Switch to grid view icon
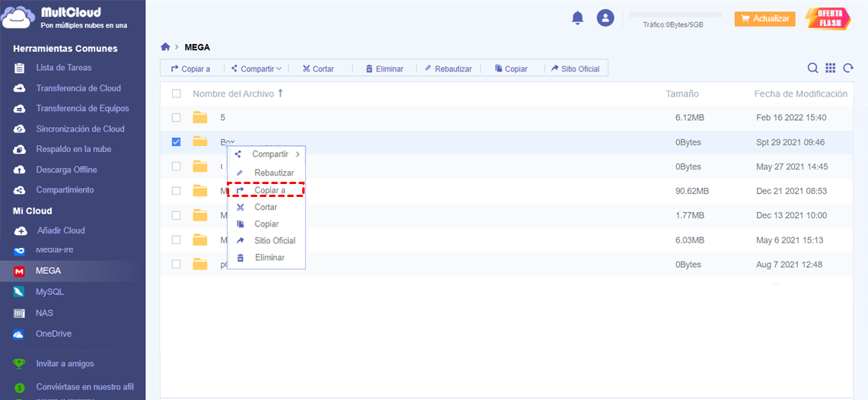 [x=830, y=68]
